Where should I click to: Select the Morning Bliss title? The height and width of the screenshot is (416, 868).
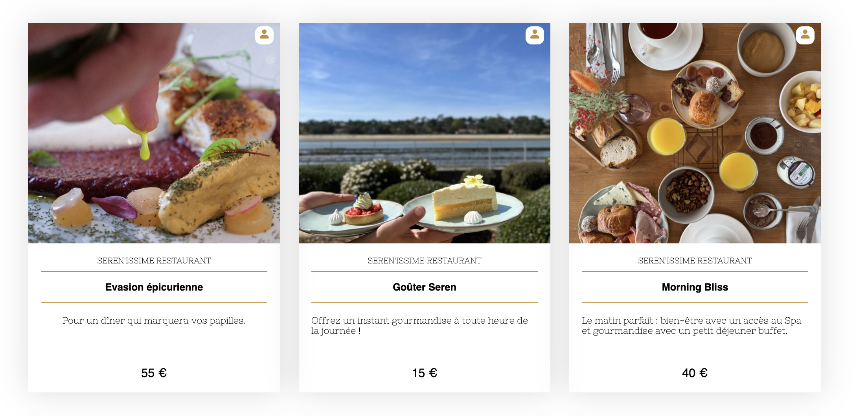695,287
